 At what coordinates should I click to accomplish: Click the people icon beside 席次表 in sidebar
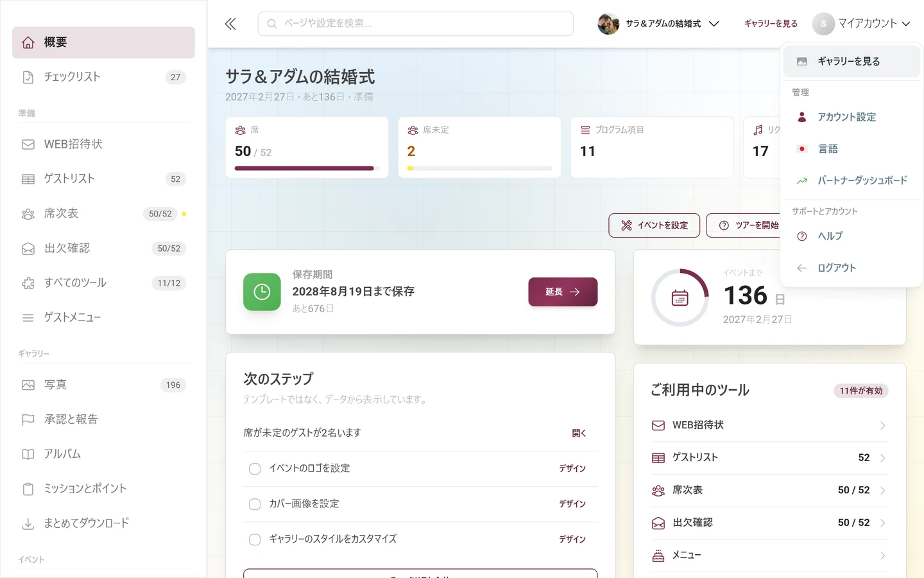(x=28, y=214)
